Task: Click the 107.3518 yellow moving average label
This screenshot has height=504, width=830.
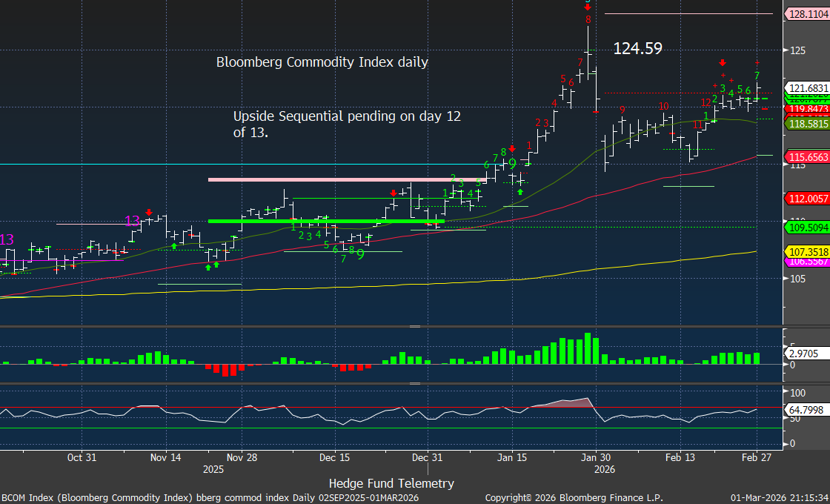Action: [x=806, y=251]
